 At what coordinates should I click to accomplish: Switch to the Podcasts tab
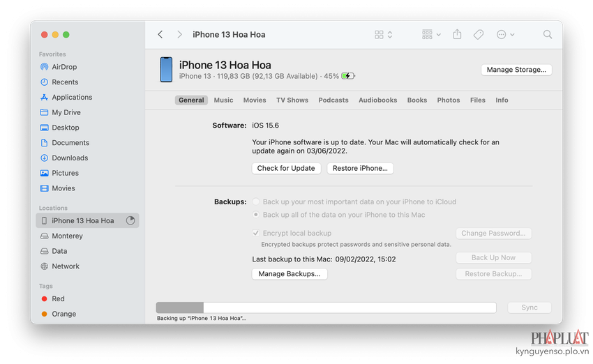coord(333,100)
